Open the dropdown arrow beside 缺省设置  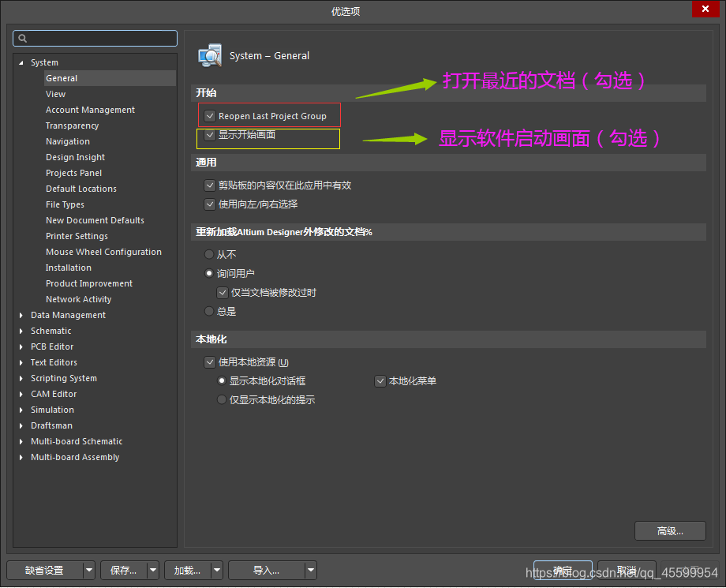coord(89,571)
